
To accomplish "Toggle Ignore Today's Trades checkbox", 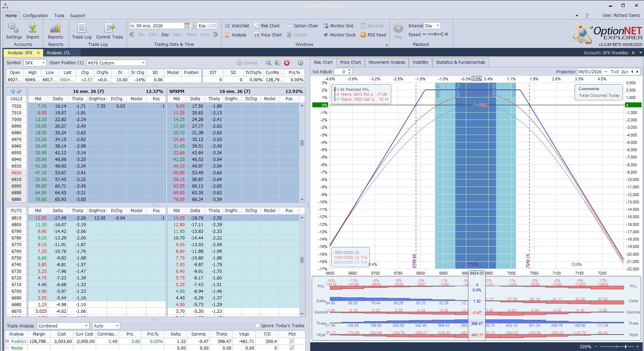I will [258, 325].
